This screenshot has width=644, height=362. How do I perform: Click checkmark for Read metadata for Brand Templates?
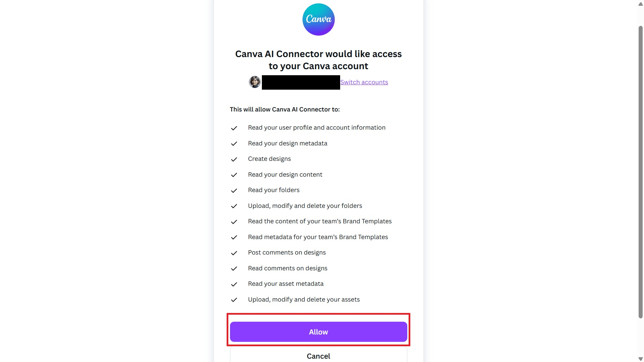[x=234, y=237]
